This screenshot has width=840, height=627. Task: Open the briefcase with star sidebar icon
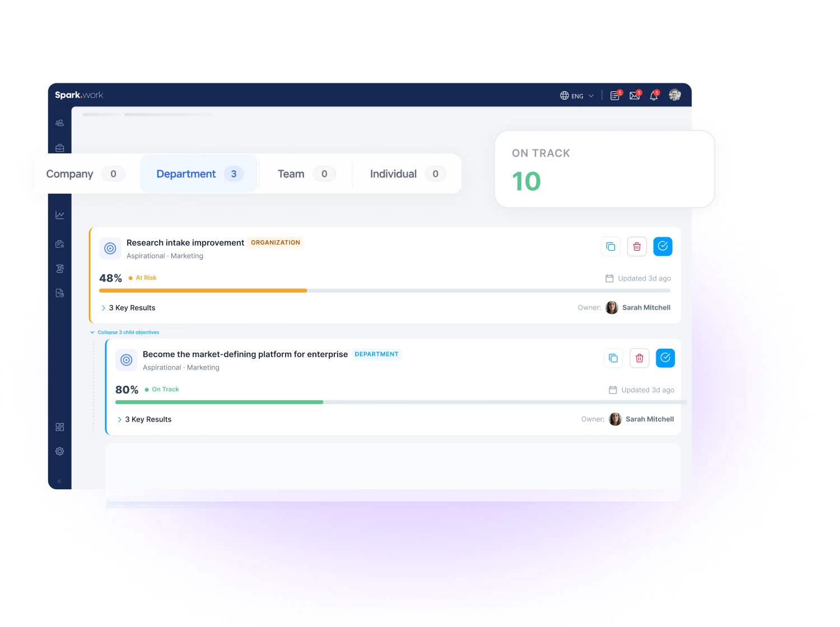tap(60, 244)
